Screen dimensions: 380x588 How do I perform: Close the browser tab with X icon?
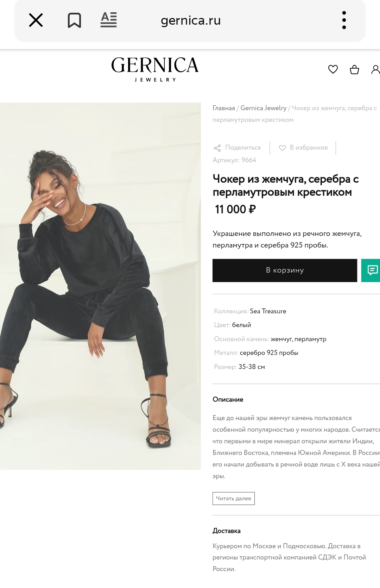(x=36, y=20)
